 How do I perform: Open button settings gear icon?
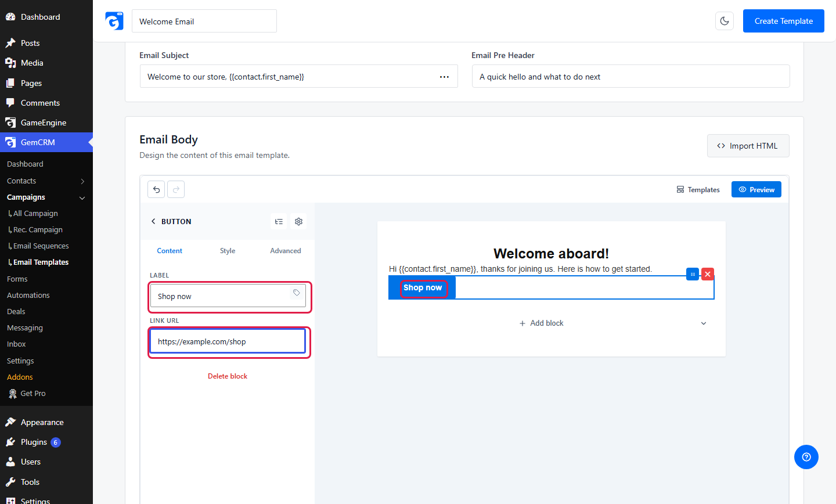(x=298, y=221)
